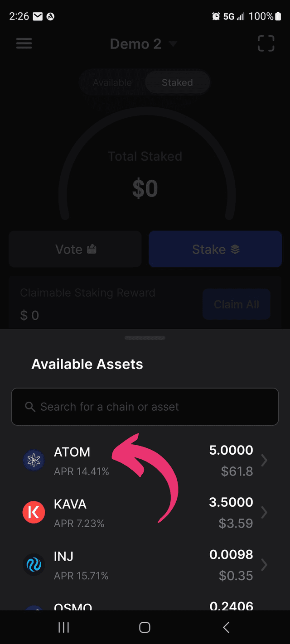Tap the stack icon inside the Stake button
This screenshot has height=644, width=290.
click(235, 249)
